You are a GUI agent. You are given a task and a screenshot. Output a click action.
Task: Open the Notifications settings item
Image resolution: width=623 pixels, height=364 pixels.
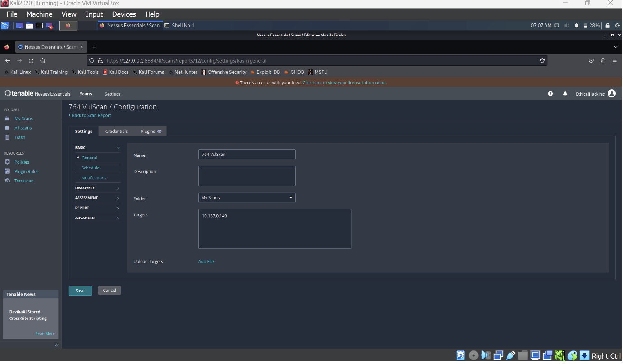94,178
